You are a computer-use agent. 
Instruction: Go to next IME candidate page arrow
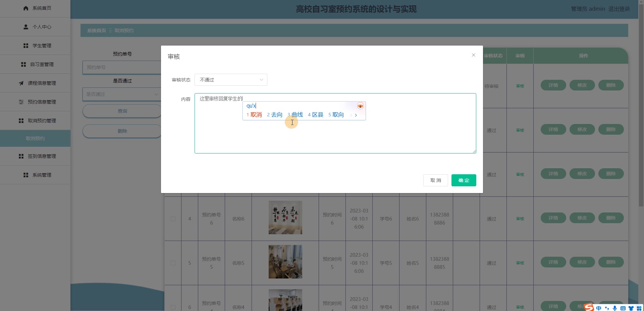point(356,115)
